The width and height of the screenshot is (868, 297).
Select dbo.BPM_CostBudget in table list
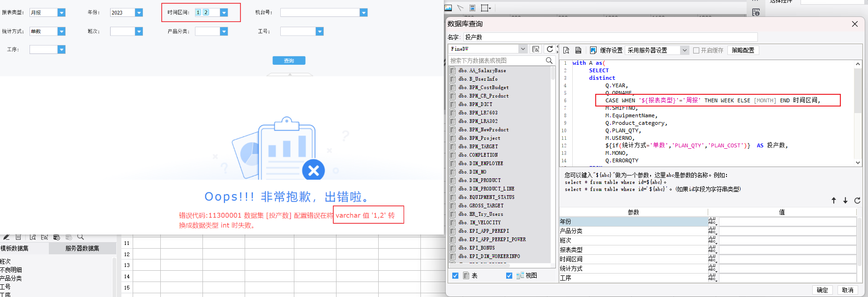(x=483, y=87)
